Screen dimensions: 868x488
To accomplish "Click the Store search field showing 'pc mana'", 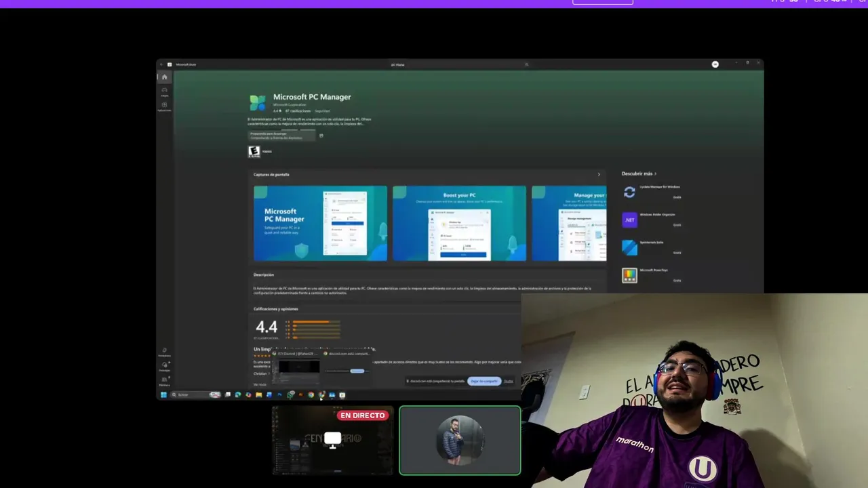I will click(x=459, y=64).
